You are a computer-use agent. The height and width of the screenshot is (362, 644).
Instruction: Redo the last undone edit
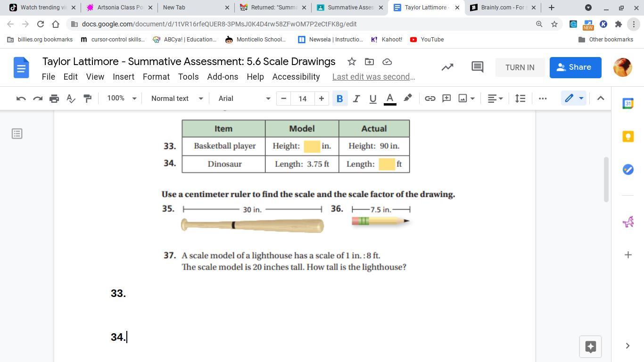pyautogui.click(x=38, y=99)
